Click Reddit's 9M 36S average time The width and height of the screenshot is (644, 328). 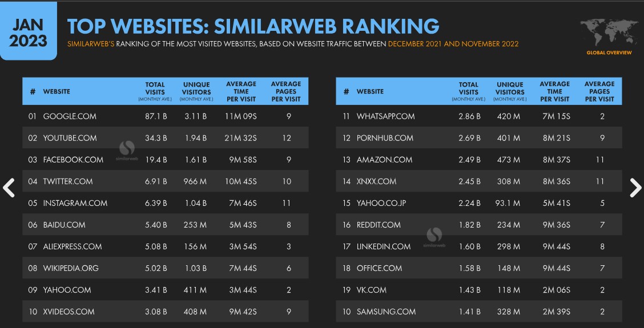pos(557,225)
